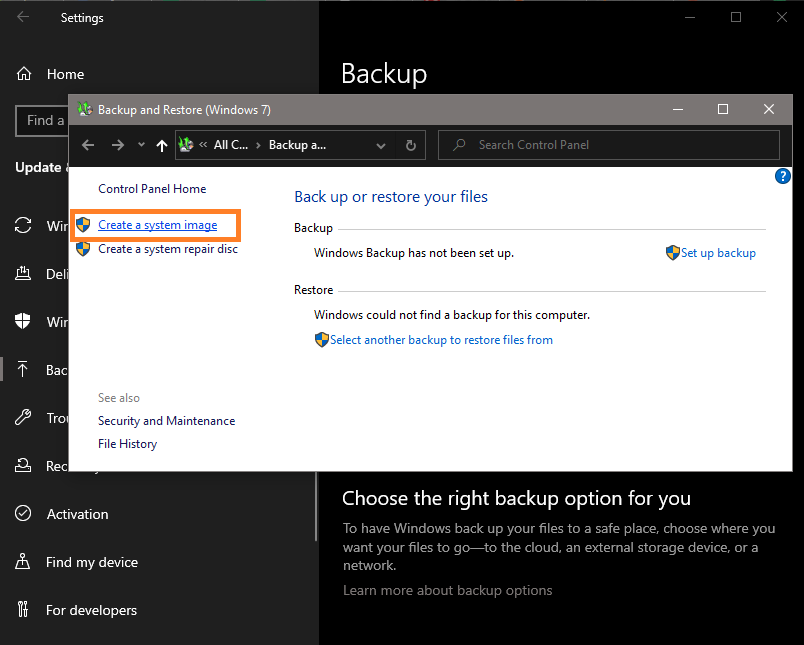The height and width of the screenshot is (645, 804).
Task: Open Help via blue question mark icon
Action: pyautogui.click(x=782, y=176)
